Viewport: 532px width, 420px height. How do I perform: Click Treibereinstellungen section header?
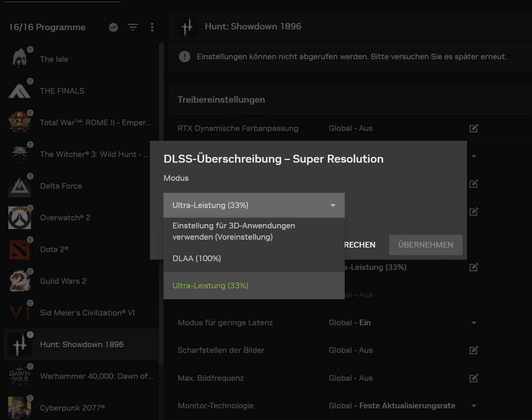click(x=221, y=100)
